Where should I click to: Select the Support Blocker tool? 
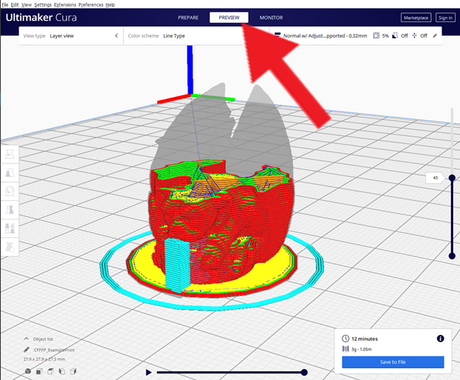10,247
